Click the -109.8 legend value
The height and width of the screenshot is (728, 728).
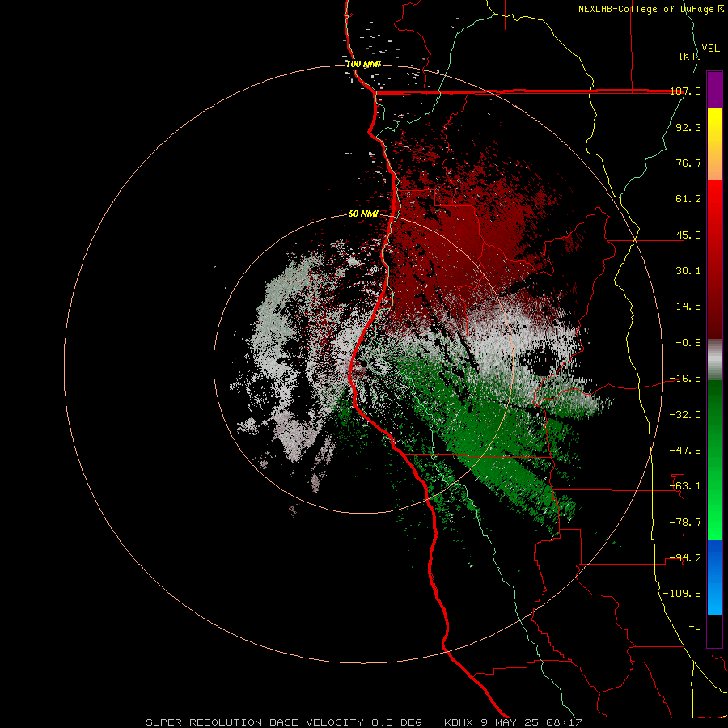[682, 594]
